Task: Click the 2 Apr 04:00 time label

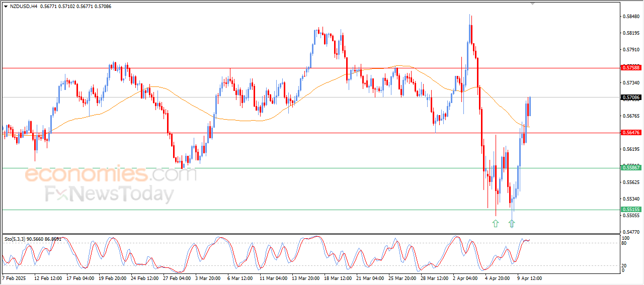Action: (466, 278)
